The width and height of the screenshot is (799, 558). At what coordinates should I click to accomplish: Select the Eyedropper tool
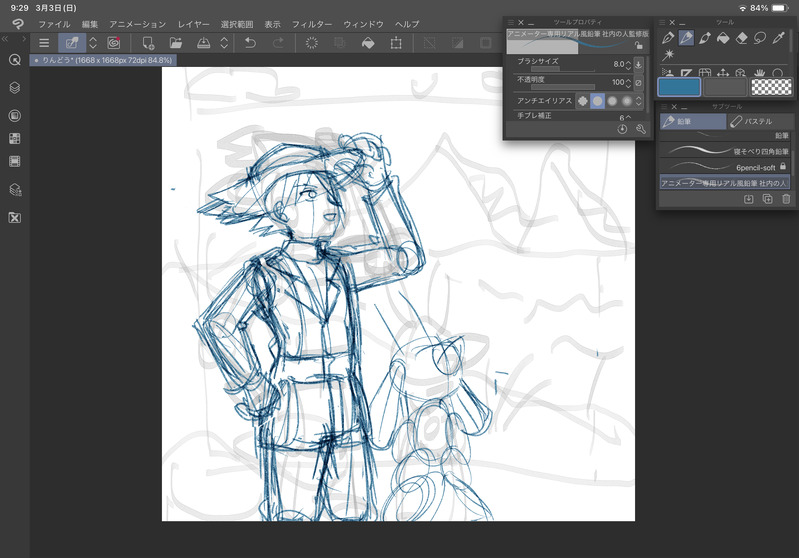[x=778, y=38]
